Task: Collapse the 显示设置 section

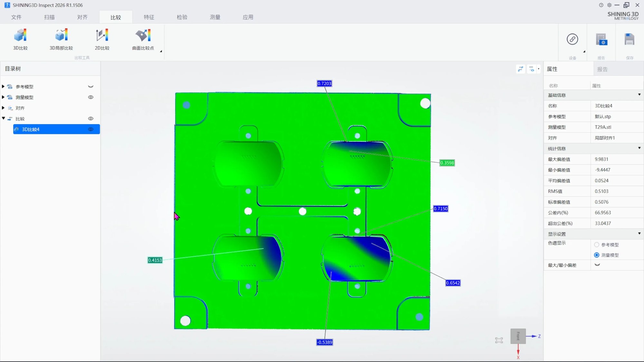Action: pyautogui.click(x=639, y=234)
